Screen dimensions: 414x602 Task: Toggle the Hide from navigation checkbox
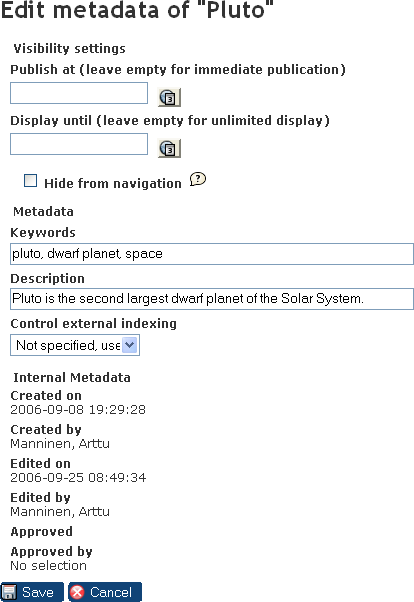(30, 180)
